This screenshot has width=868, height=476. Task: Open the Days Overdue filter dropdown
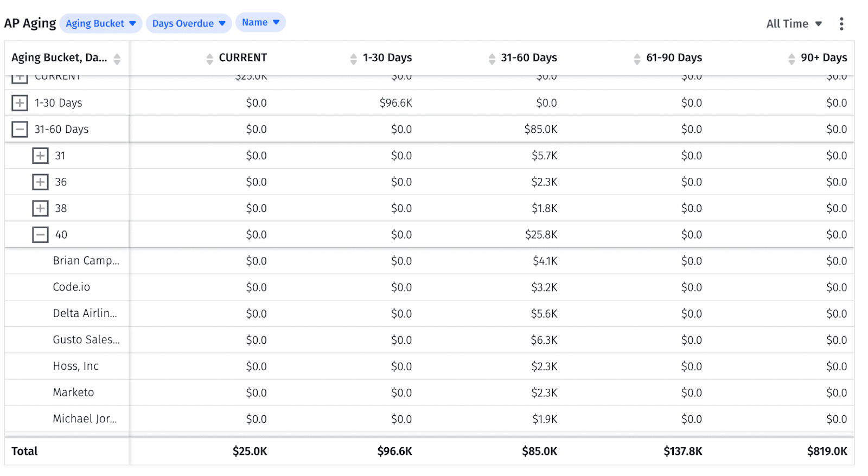coord(189,24)
